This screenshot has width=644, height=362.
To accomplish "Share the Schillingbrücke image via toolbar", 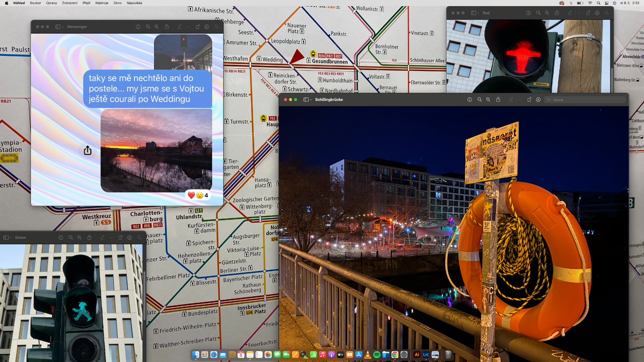I will coord(498,100).
